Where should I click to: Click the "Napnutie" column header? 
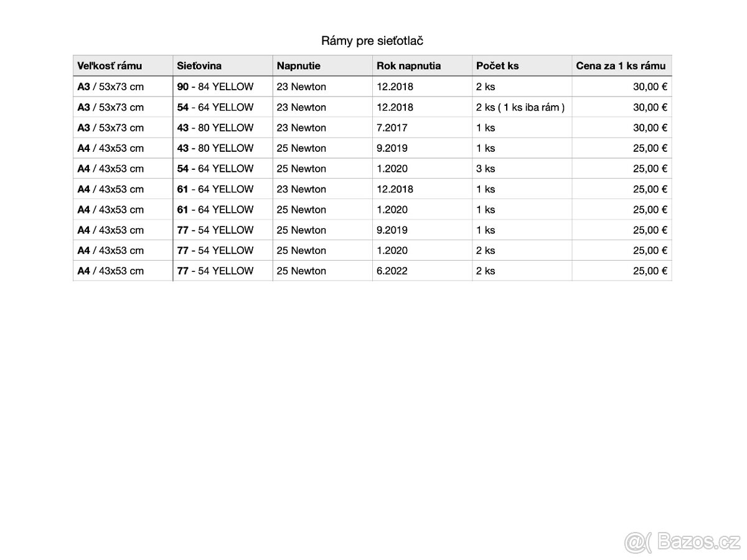pos(299,66)
